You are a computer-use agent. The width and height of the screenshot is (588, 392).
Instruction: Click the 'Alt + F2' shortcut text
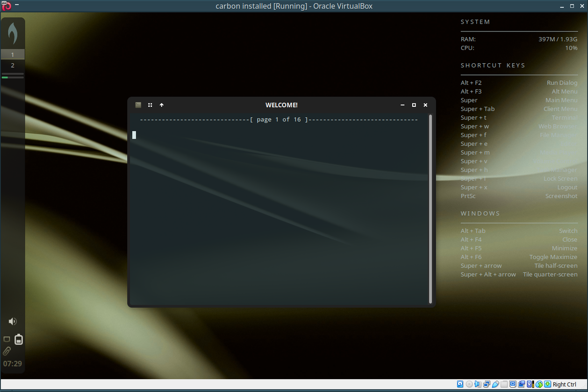[x=471, y=83]
